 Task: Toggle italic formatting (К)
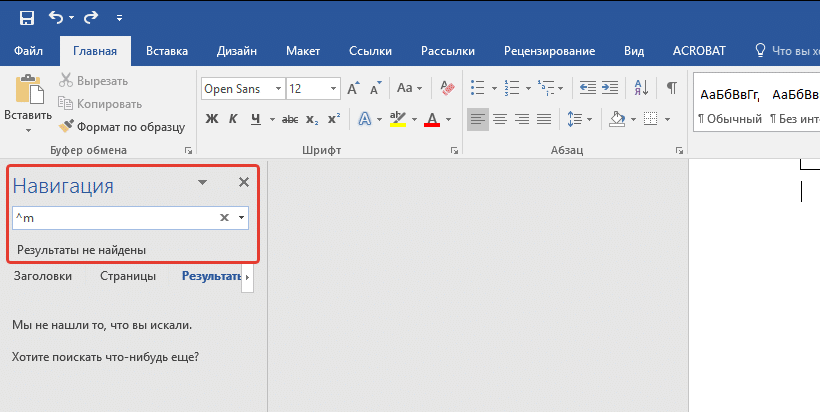pyautogui.click(x=233, y=119)
